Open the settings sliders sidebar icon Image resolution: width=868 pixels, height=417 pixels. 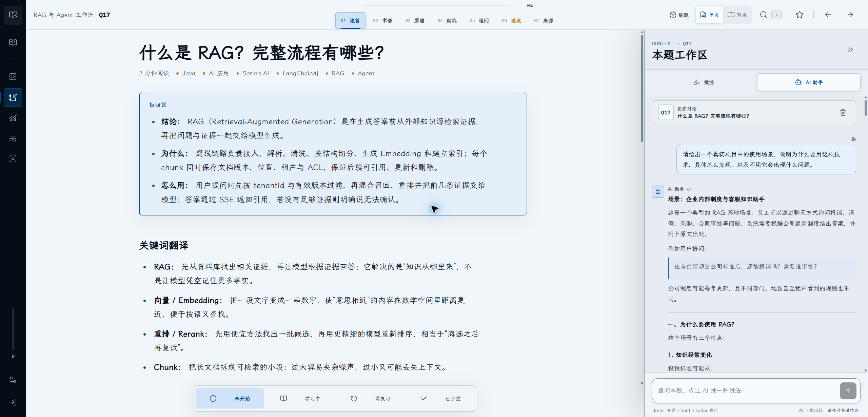pyautogui.click(x=13, y=380)
